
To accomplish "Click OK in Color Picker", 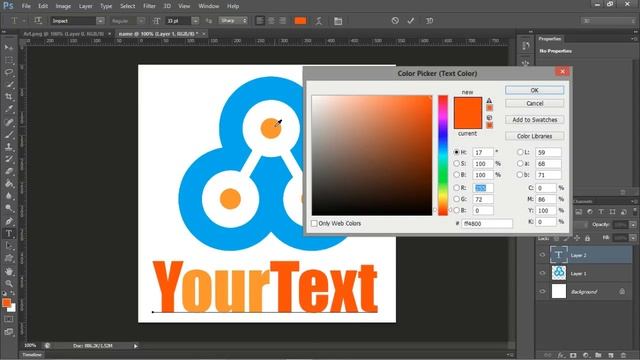I will (x=534, y=90).
